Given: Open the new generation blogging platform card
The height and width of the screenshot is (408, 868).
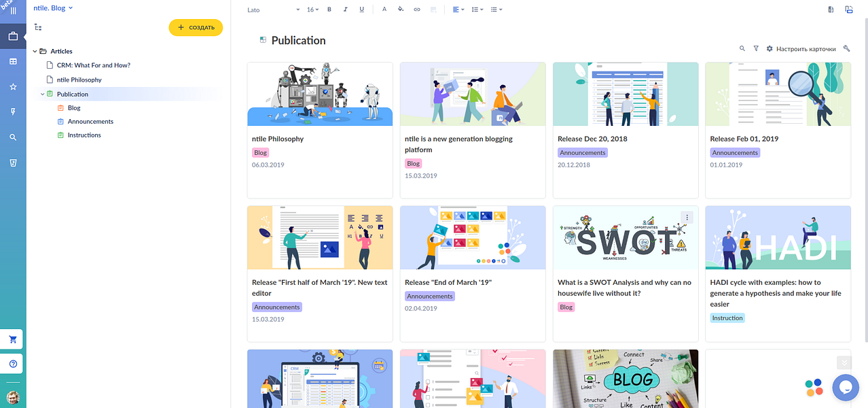Looking at the screenshot, I should (458, 144).
